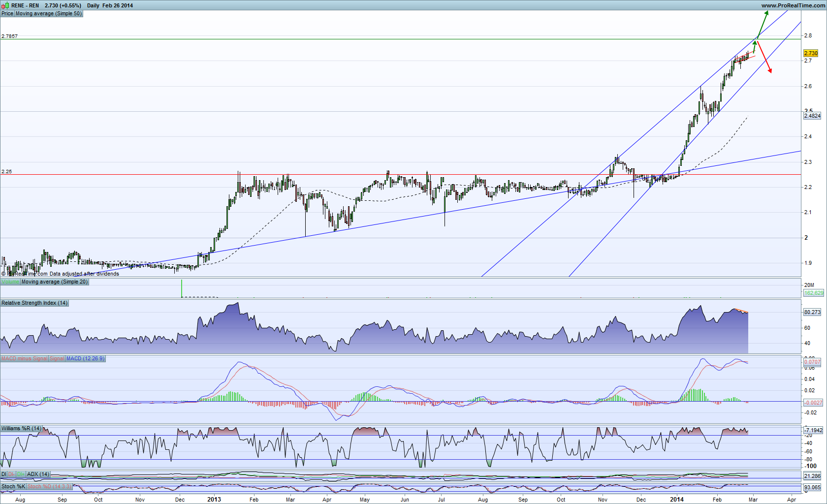The image size is (827, 504).
Task: Click the black DI label
Action: coord(4,474)
